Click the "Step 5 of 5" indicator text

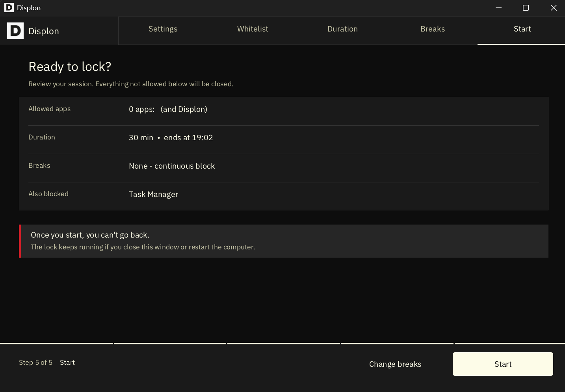(x=35, y=362)
